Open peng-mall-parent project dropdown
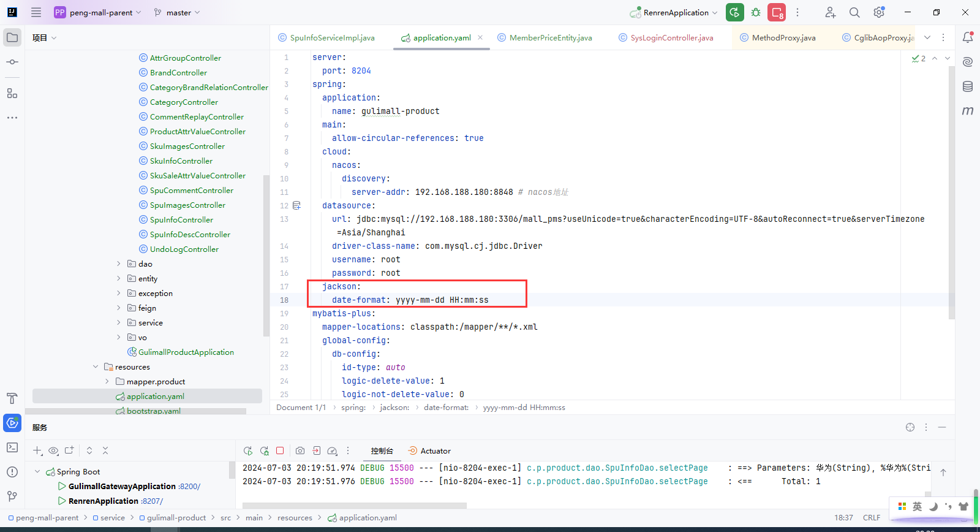The height and width of the screenshot is (532, 980). pyautogui.click(x=98, y=12)
